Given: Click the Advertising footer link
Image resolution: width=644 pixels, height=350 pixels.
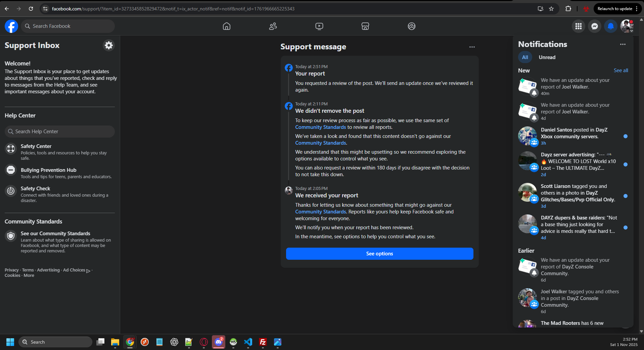Looking at the screenshot, I should (48, 270).
